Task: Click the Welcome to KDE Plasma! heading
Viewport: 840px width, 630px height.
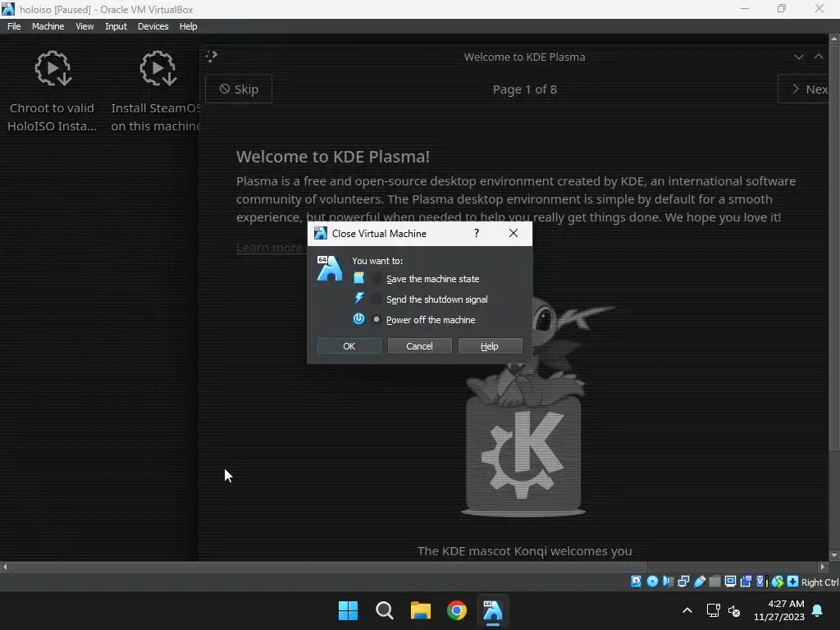Action: [333, 157]
